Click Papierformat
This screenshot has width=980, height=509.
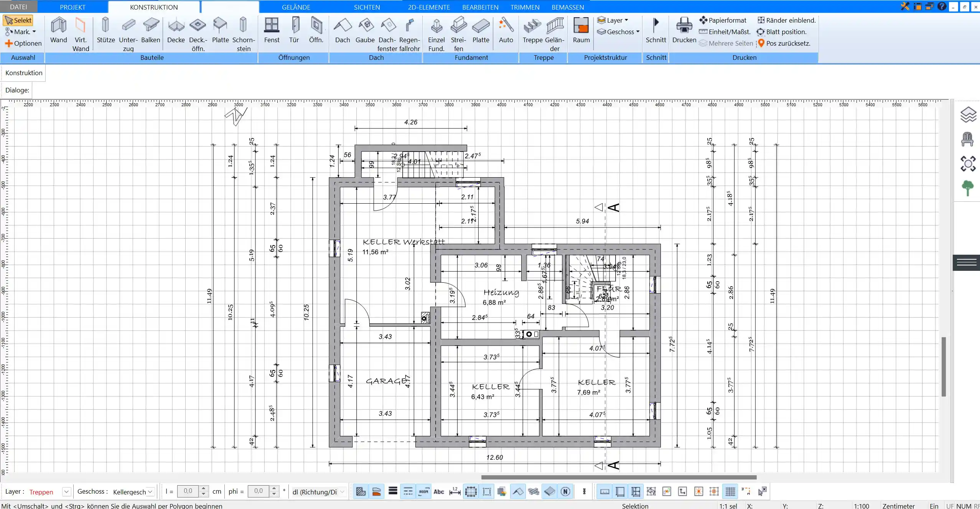tap(723, 20)
